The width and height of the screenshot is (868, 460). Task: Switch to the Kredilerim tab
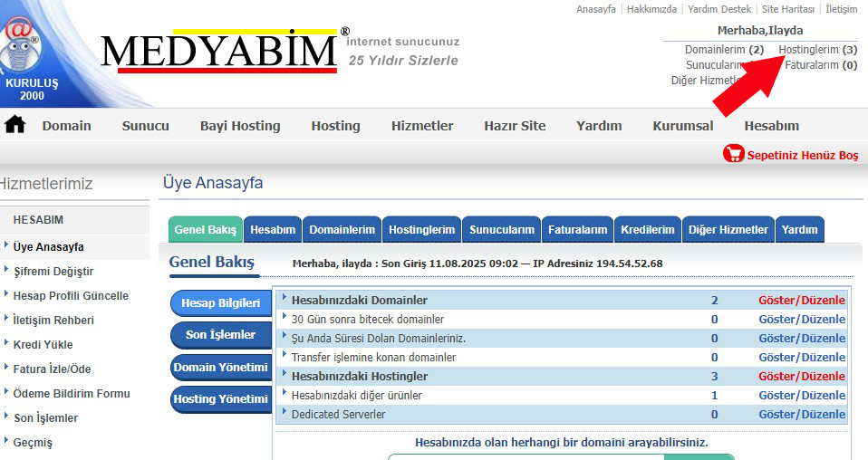648,230
